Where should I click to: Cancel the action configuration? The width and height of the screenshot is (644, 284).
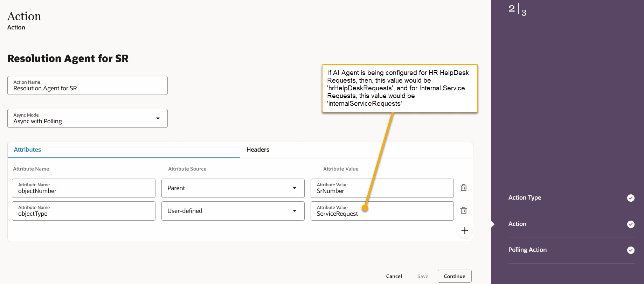pyautogui.click(x=394, y=276)
